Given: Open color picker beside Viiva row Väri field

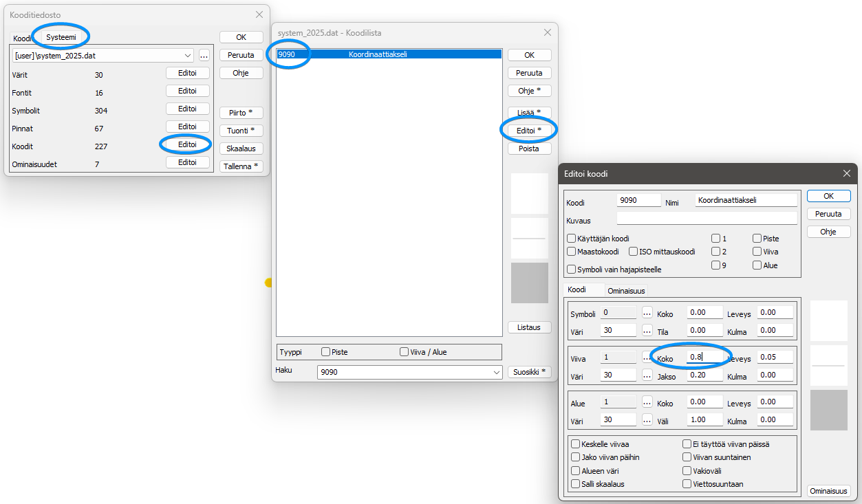Looking at the screenshot, I should pyautogui.click(x=647, y=375).
